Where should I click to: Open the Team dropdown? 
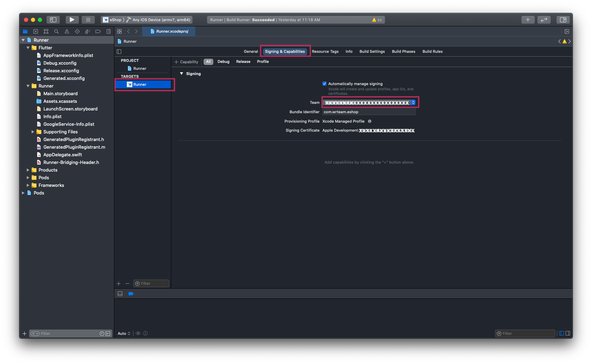pyautogui.click(x=369, y=102)
